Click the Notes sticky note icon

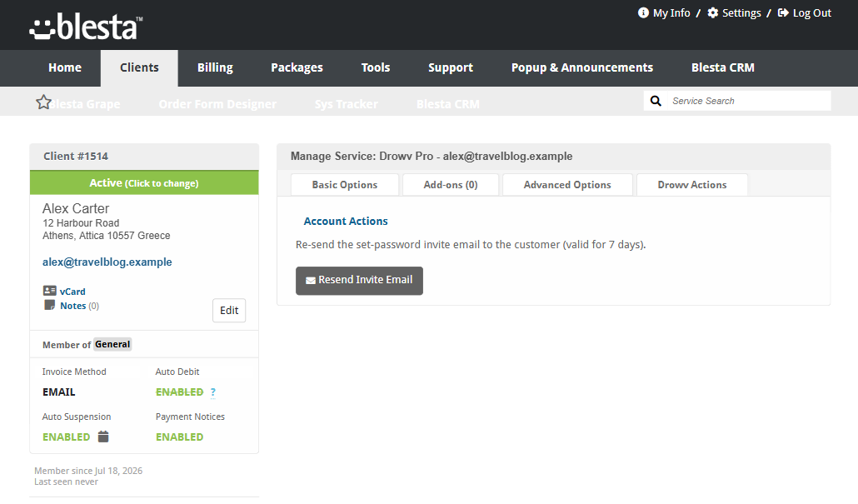click(x=50, y=305)
